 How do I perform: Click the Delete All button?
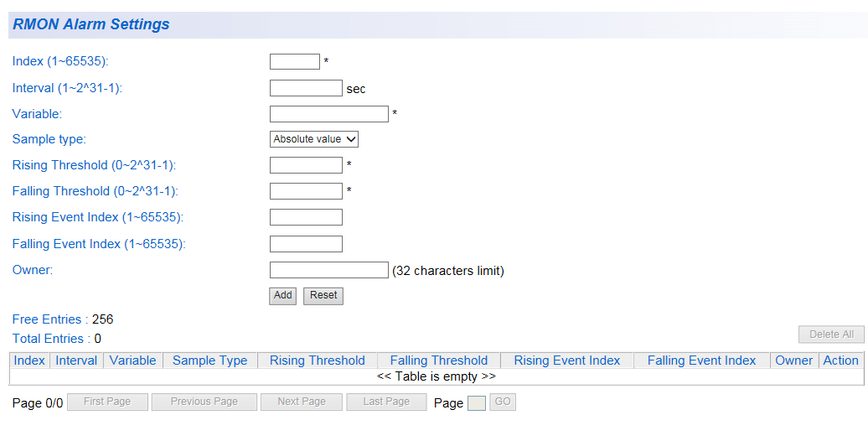830,335
